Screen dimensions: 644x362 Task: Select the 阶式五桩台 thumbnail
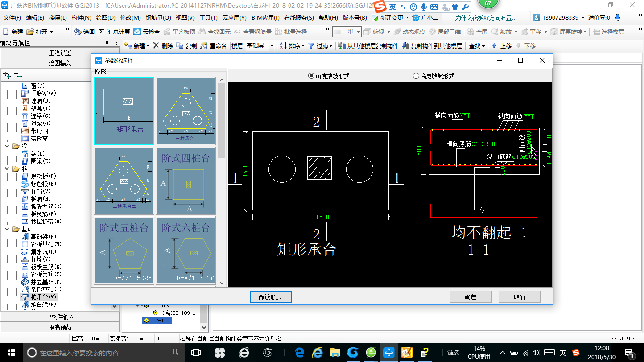click(x=124, y=250)
